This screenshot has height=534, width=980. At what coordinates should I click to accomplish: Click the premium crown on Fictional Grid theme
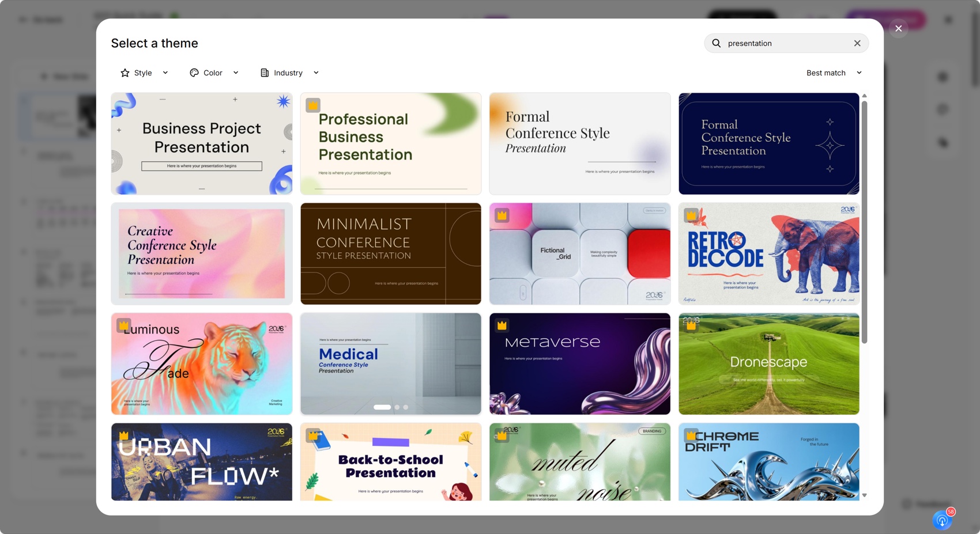click(502, 215)
